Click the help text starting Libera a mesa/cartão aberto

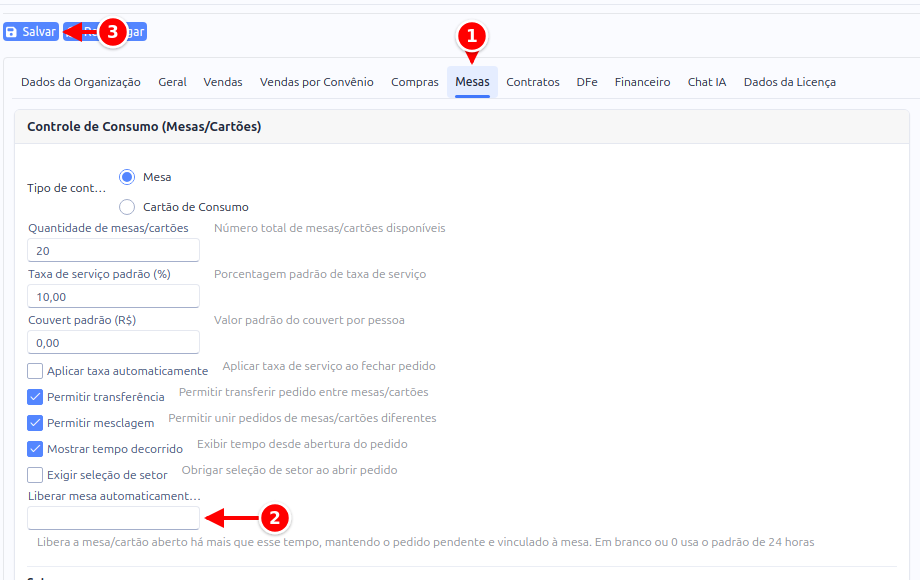click(x=426, y=542)
